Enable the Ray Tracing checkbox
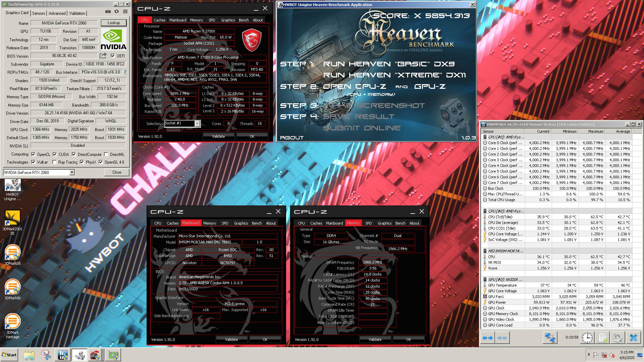 pos(54,162)
